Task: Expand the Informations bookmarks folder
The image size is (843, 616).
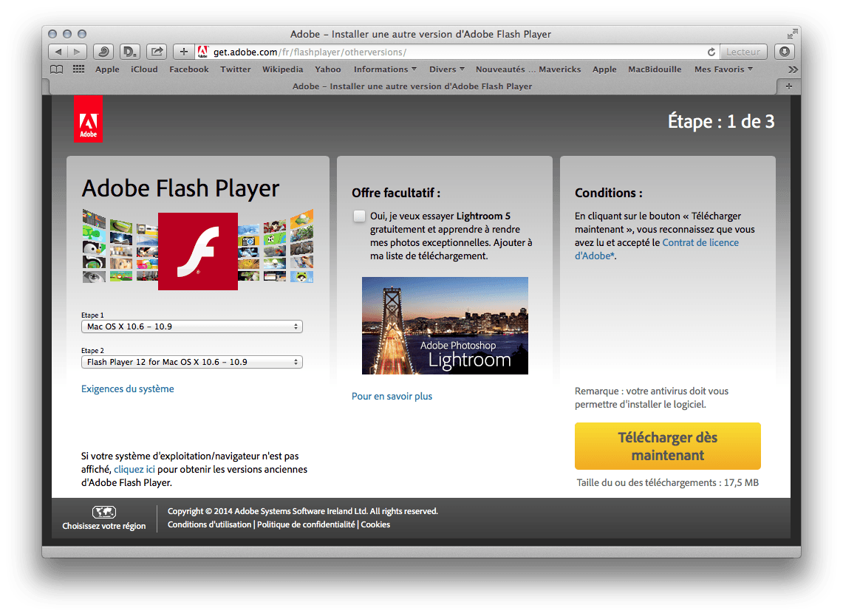Action: tap(385, 69)
